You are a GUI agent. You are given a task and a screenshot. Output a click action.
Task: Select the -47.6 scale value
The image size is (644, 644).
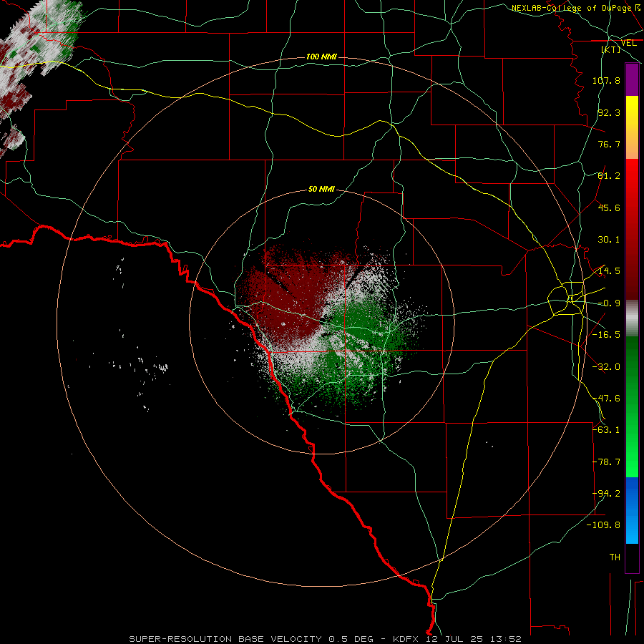pos(606,399)
